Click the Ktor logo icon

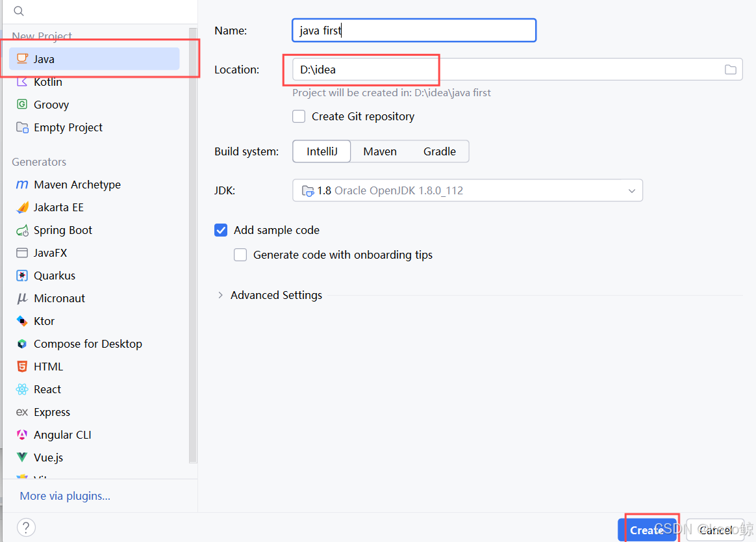tap(22, 321)
